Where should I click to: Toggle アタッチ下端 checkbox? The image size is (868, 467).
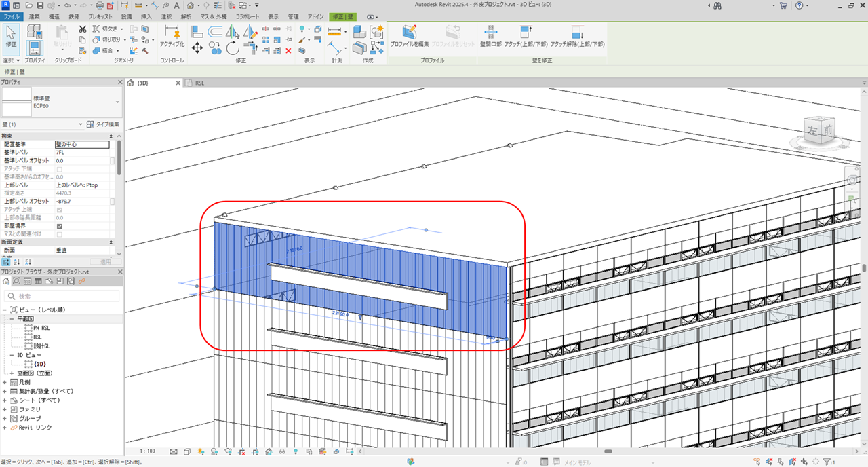coord(60,168)
